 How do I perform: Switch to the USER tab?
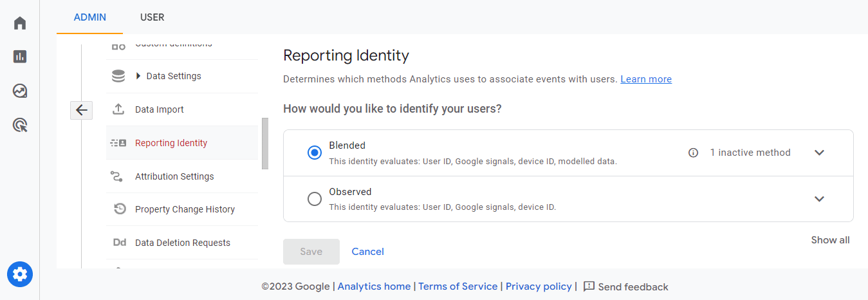152,17
